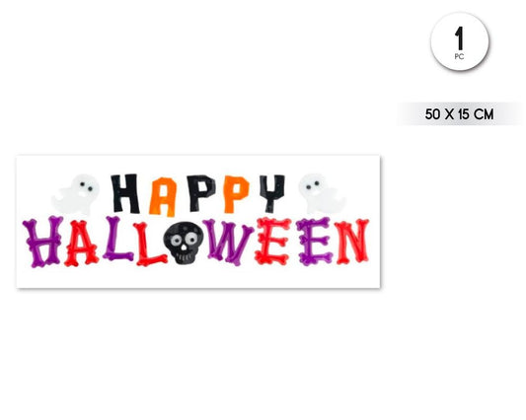The width and height of the screenshot is (526, 420).
Task: Click the first black letter P in HAPPY
Action: (201, 193)
